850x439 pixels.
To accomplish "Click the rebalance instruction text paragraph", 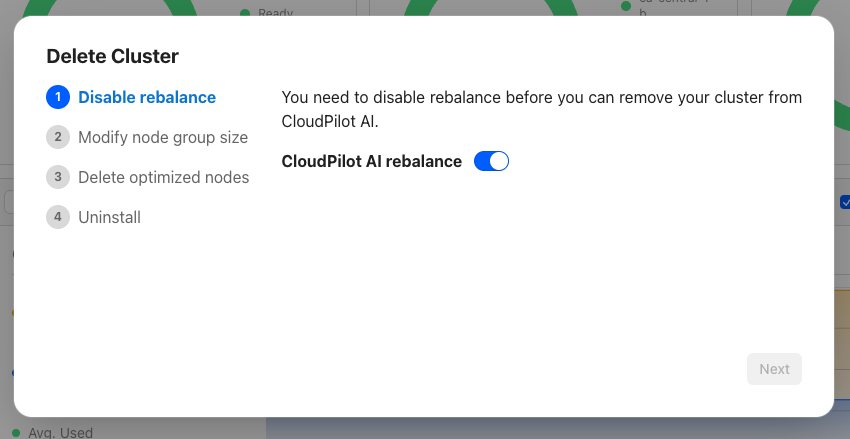I will click(542, 109).
